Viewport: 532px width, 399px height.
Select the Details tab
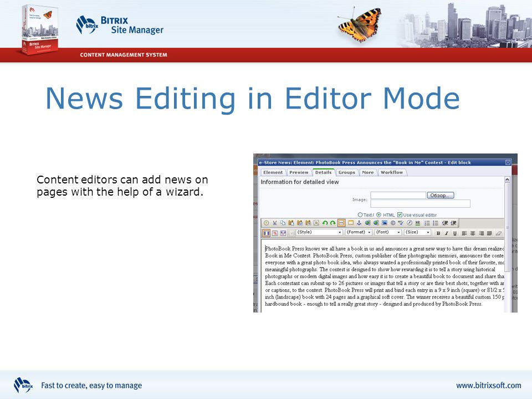click(323, 172)
